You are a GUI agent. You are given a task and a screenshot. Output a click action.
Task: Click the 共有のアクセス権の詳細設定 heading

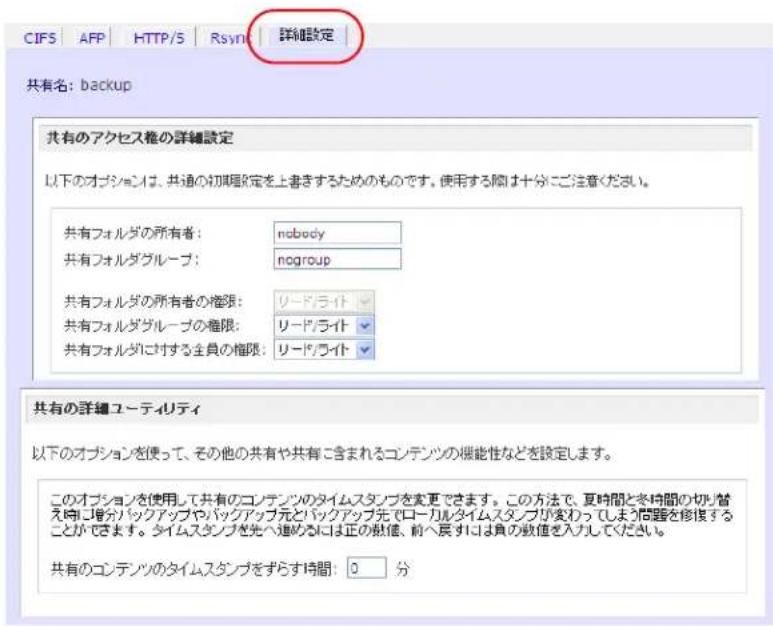point(140,138)
